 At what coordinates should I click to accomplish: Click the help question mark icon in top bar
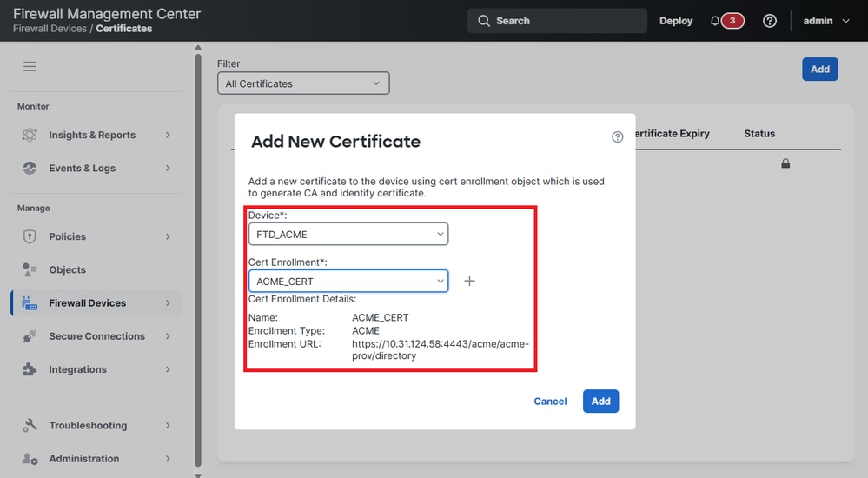[x=770, y=21]
